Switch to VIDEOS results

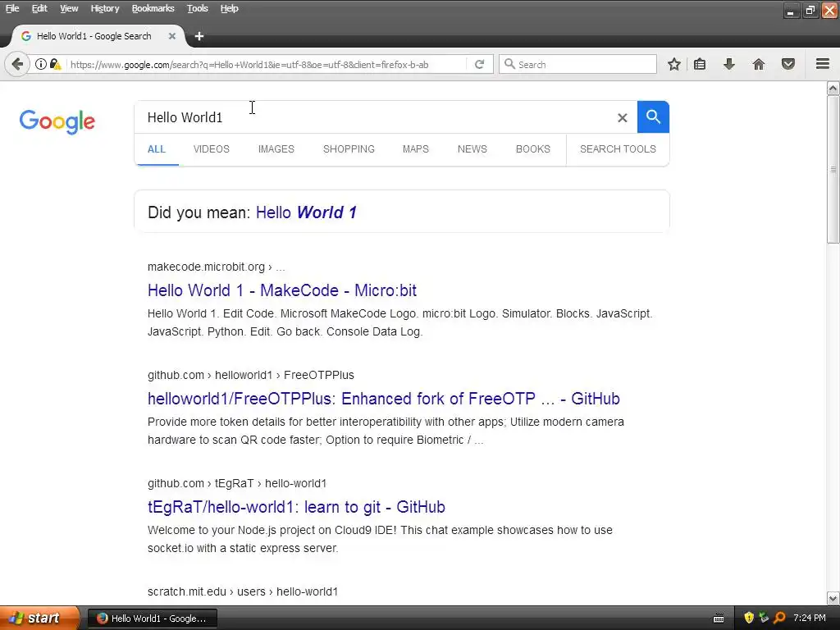tap(211, 149)
